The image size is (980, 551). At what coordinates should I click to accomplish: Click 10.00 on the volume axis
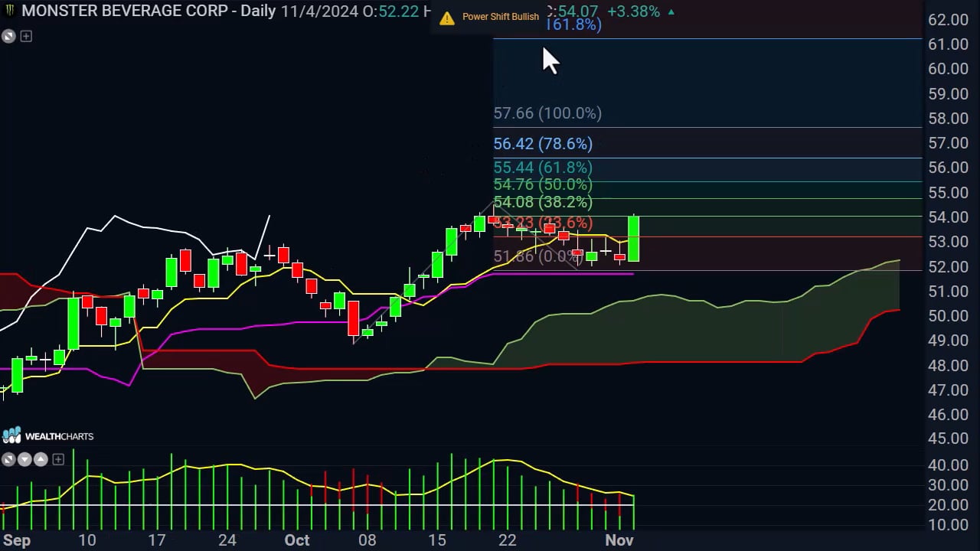(x=948, y=525)
